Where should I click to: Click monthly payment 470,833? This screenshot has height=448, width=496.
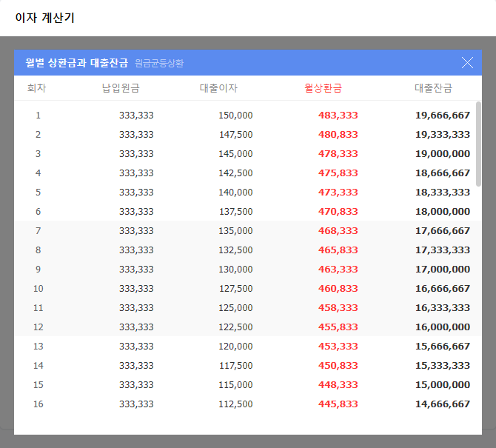click(338, 212)
